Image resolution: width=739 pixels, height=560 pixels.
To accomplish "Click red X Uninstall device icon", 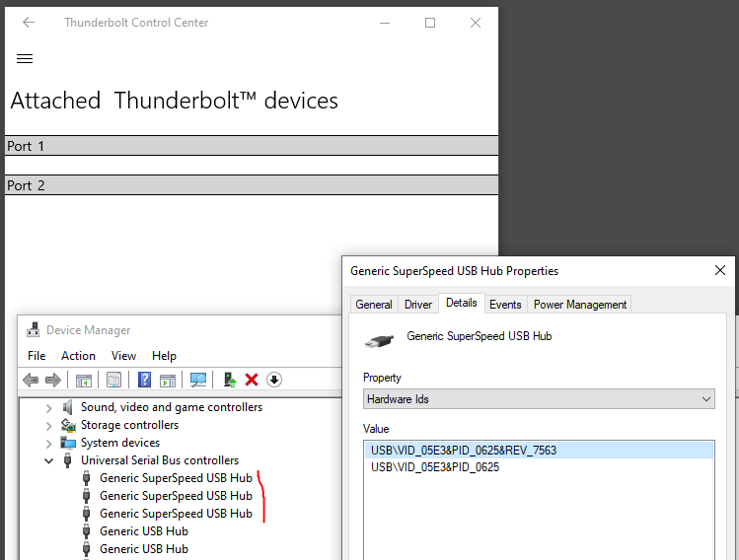I will 252,380.
